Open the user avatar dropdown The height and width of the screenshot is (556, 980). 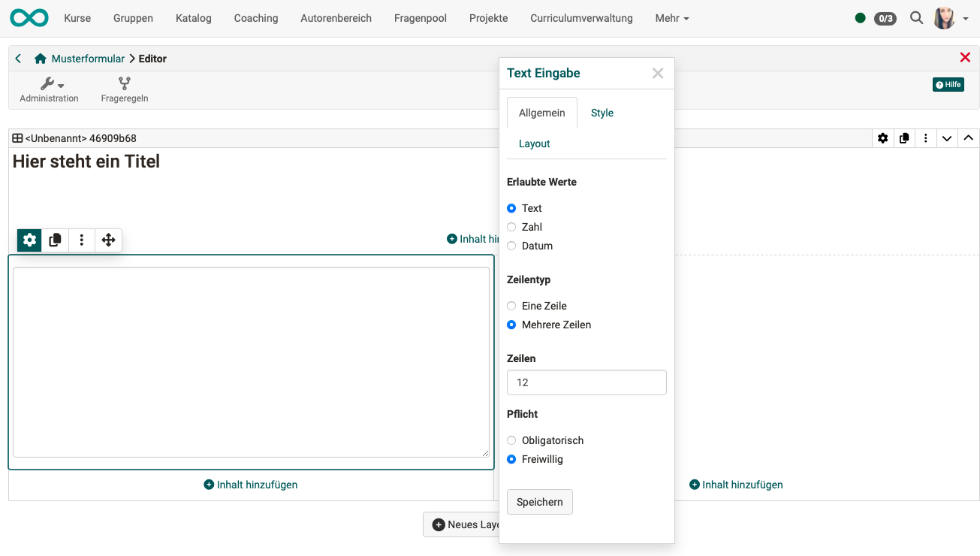(951, 18)
